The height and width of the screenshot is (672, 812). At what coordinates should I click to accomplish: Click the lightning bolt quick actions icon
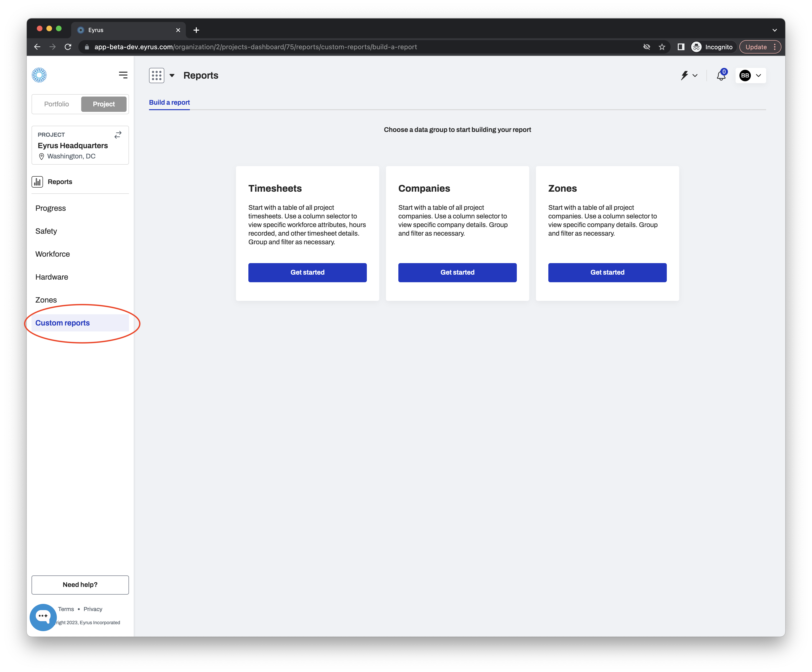click(684, 76)
